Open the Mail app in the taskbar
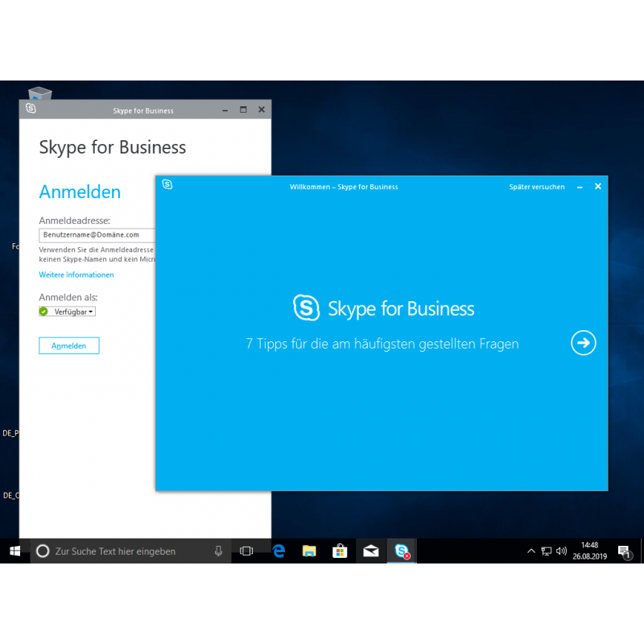 (370, 551)
